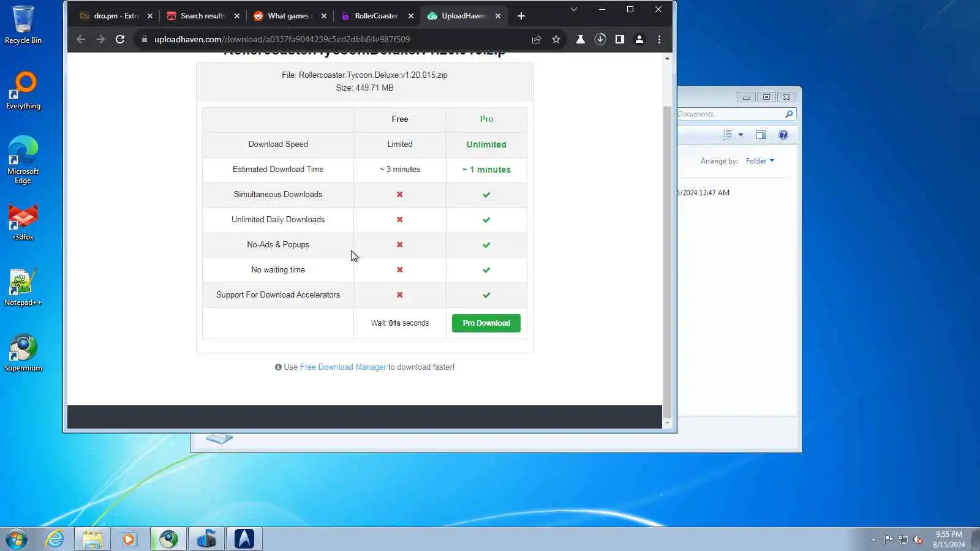Image resolution: width=980 pixels, height=551 pixels.
Task: Open the flask experiments icon in toolbar
Action: pyautogui.click(x=580, y=39)
